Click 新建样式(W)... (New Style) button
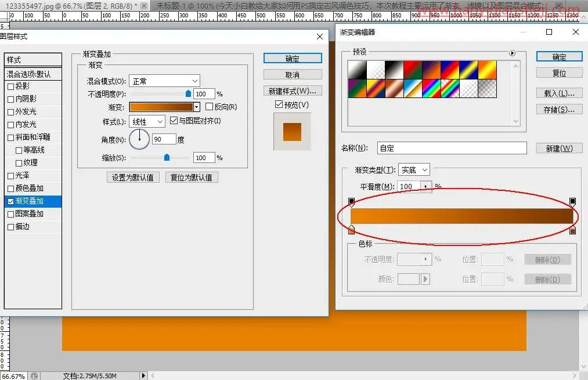 point(293,91)
